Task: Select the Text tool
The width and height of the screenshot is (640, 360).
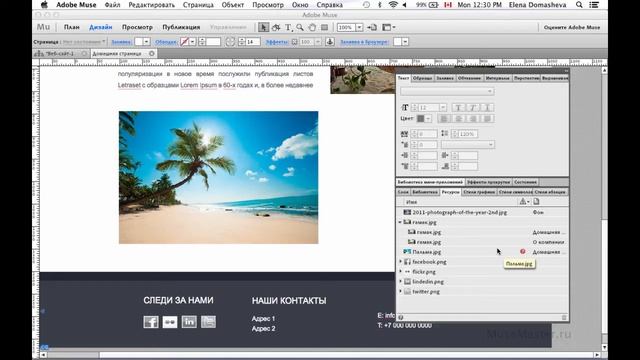Action: [288, 27]
